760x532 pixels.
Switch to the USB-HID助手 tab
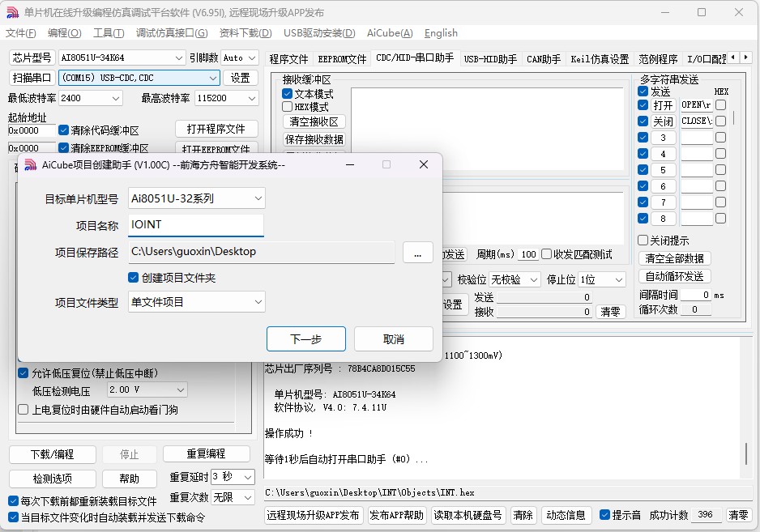(x=490, y=59)
